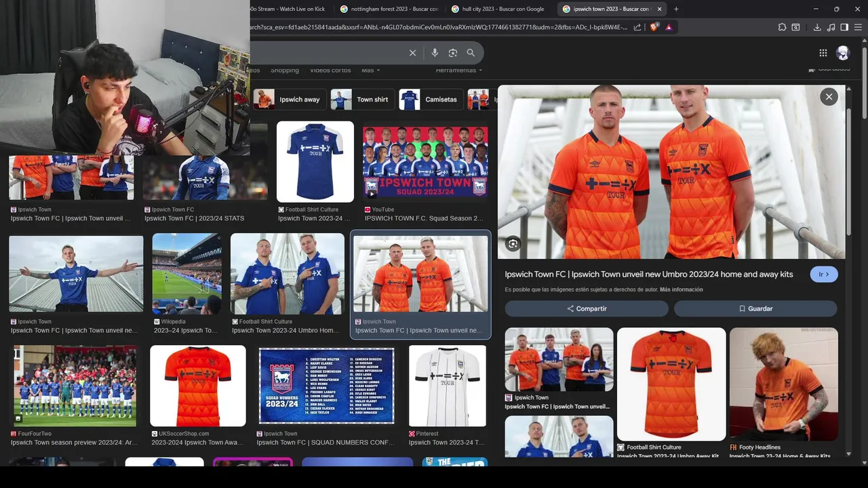Click 'Ipswich Town 2023-24 T...' Pinterest caption
Image resolution: width=868 pixels, height=488 pixels.
point(446,443)
